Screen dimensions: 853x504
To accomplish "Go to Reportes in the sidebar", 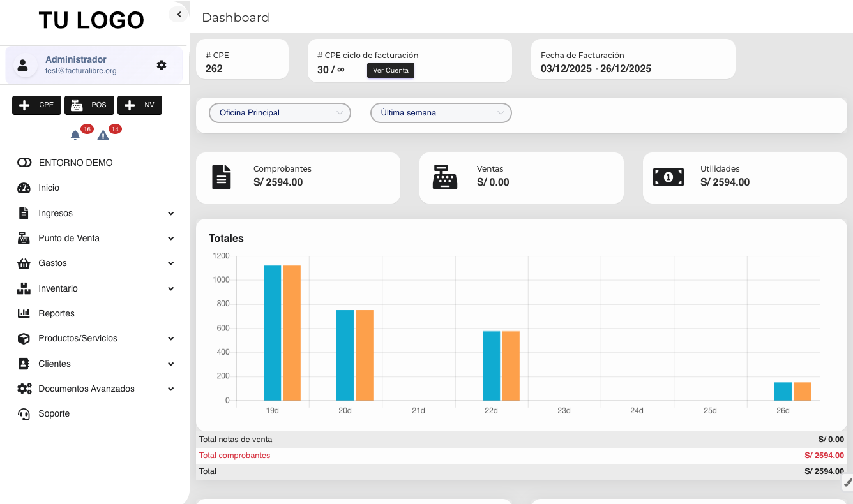I will (56, 313).
